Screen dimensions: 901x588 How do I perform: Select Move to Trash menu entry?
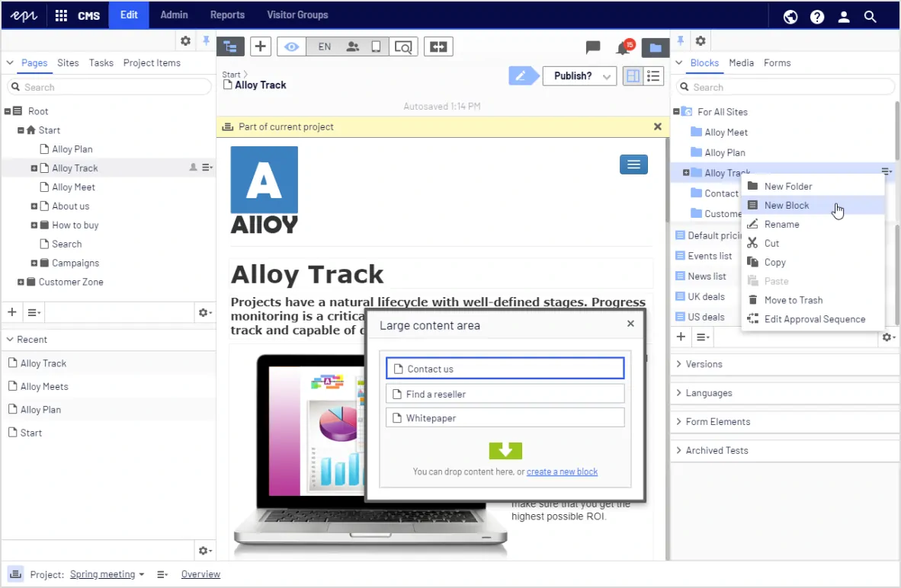[813, 300]
